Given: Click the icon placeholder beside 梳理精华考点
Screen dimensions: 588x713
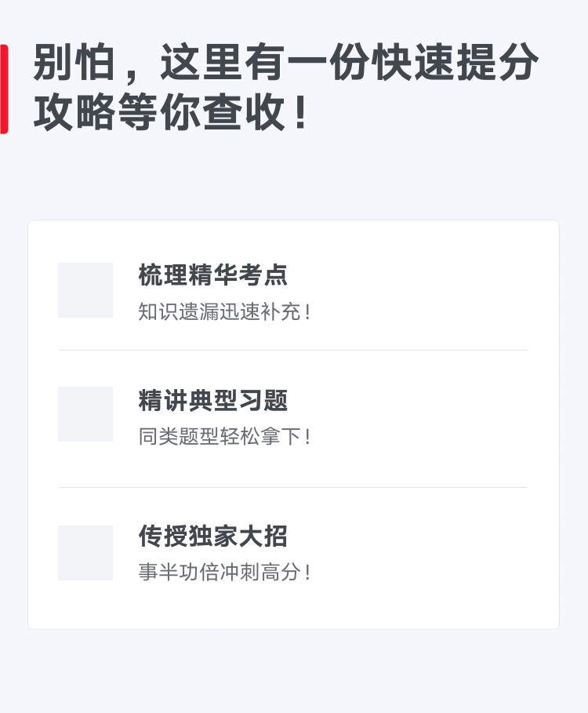Looking at the screenshot, I should (x=85, y=290).
